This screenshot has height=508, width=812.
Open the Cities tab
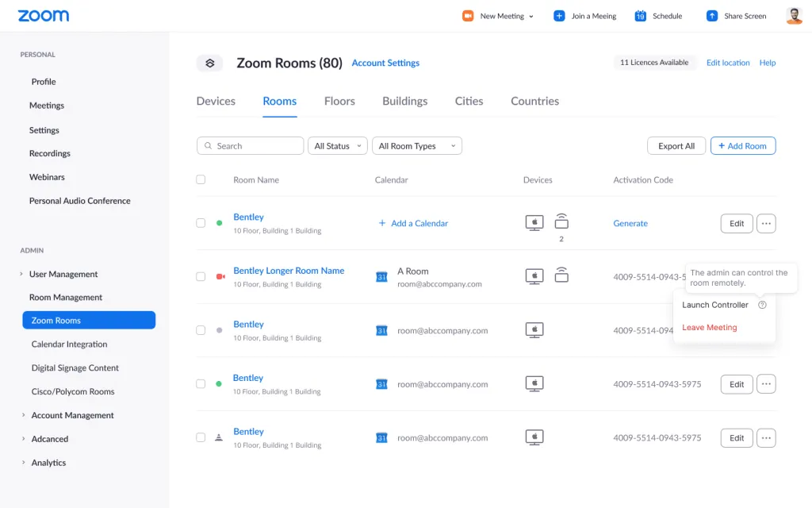(x=469, y=101)
